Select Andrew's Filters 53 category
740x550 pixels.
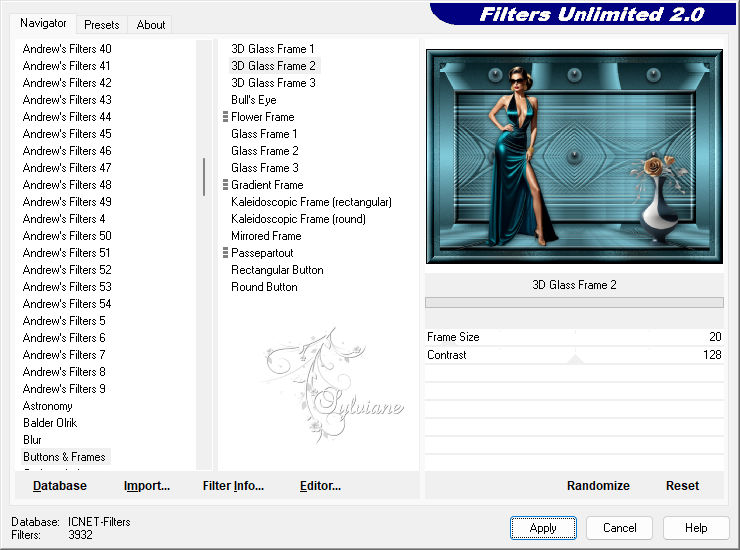67,287
